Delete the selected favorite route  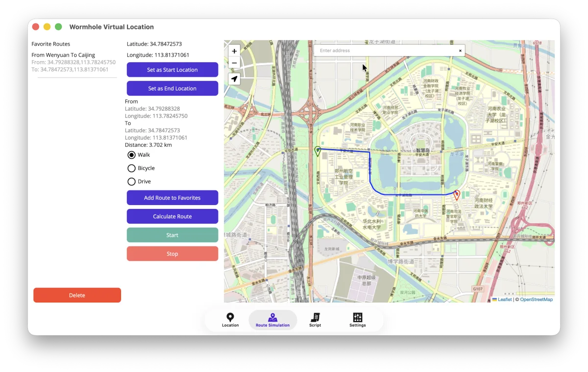(x=77, y=295)
